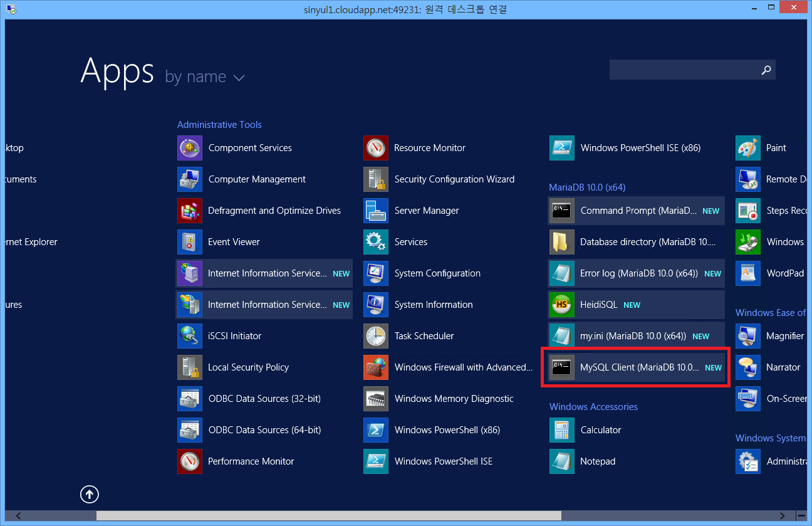Launch Calculator icon
The image size is (812, 526).
562,430
